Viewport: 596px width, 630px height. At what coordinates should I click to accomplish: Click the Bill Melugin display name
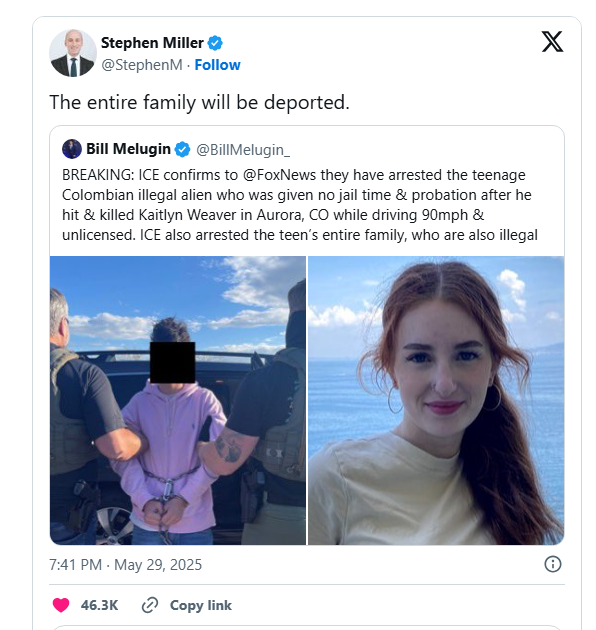click(x=129, y=149)
